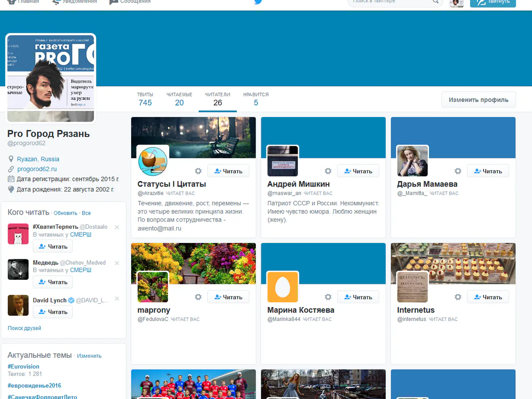The width and height of the screenshot is (532, 399).
Task: Open account avatar menu in top bar
Action: click(457, 3)
